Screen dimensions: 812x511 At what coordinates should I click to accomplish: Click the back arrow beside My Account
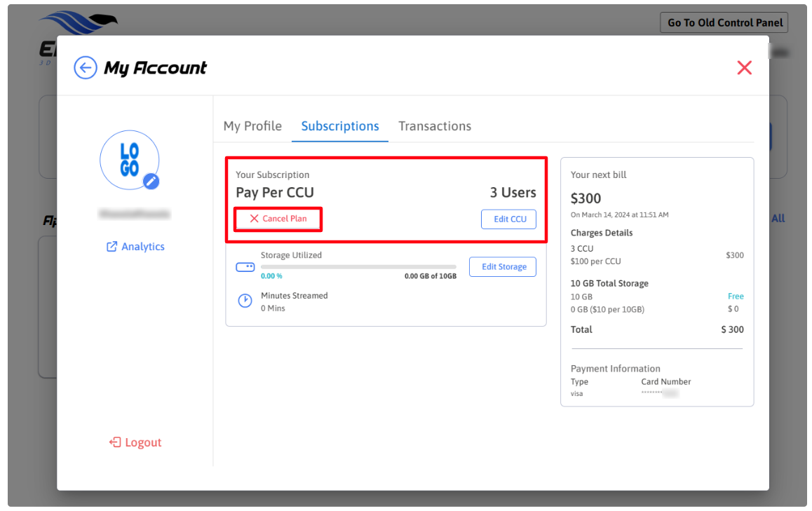click(x=86, y=68)
